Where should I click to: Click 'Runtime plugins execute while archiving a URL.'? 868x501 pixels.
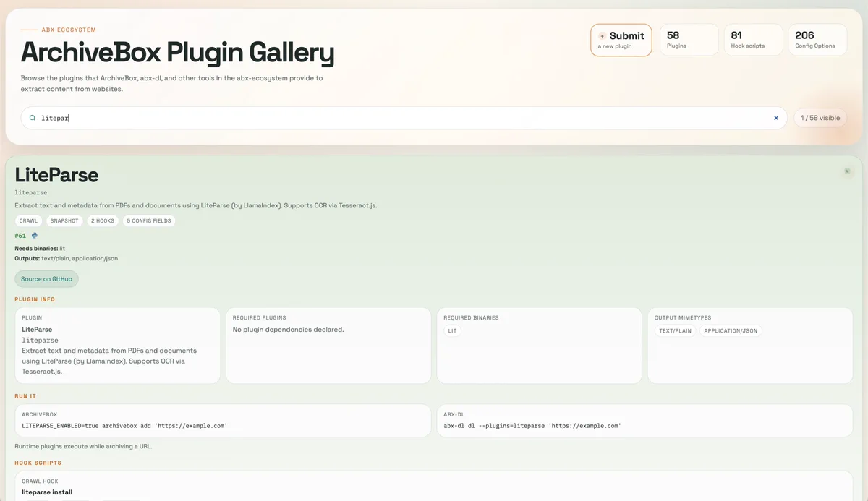pyautogui.click(x=83, y=446)
